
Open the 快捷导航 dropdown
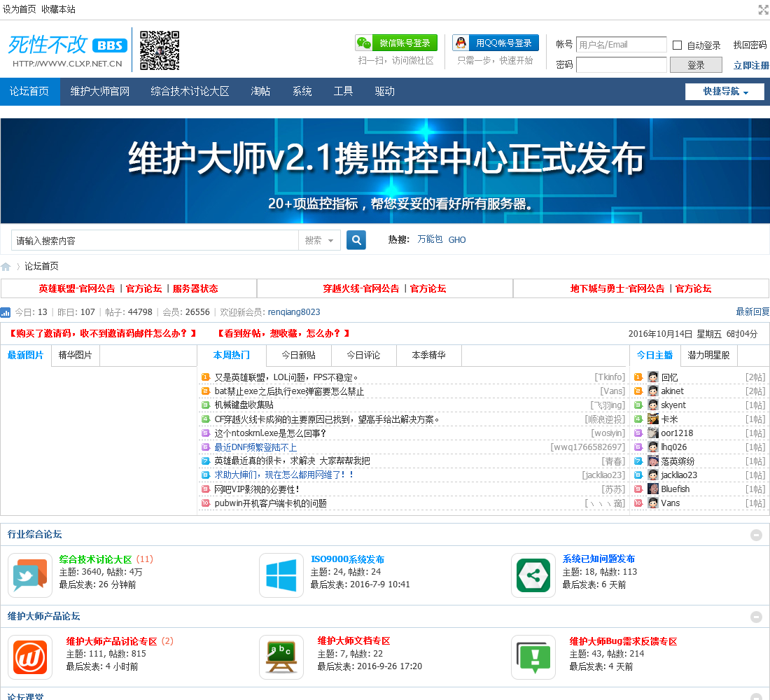(724, 92)
